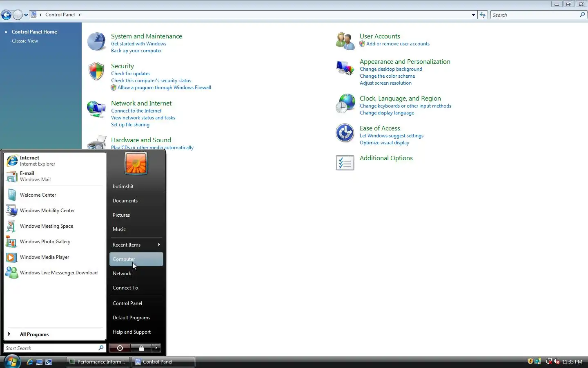
Task: Open Windows Mail E-mail entry
Action: pos(55,176)
